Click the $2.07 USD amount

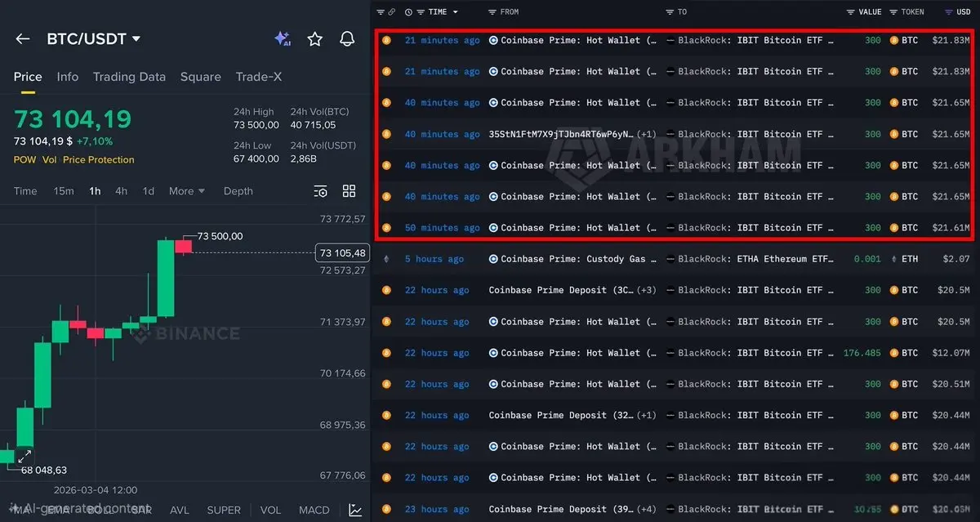click(956, 259)
